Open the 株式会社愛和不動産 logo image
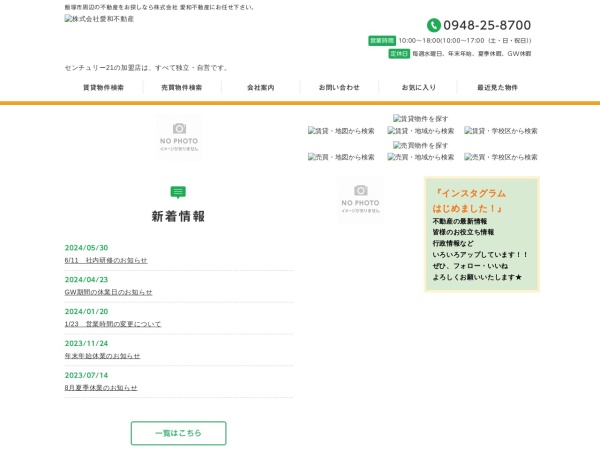The width and height of the screenshot is (600, 450). coord(99,19)
